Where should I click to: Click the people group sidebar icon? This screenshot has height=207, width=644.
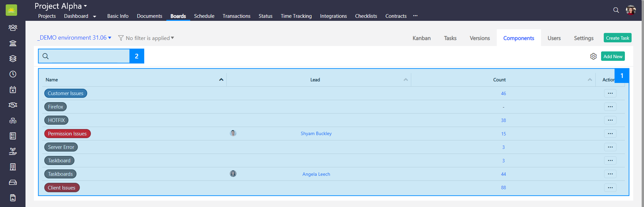(x=13, y=28)
